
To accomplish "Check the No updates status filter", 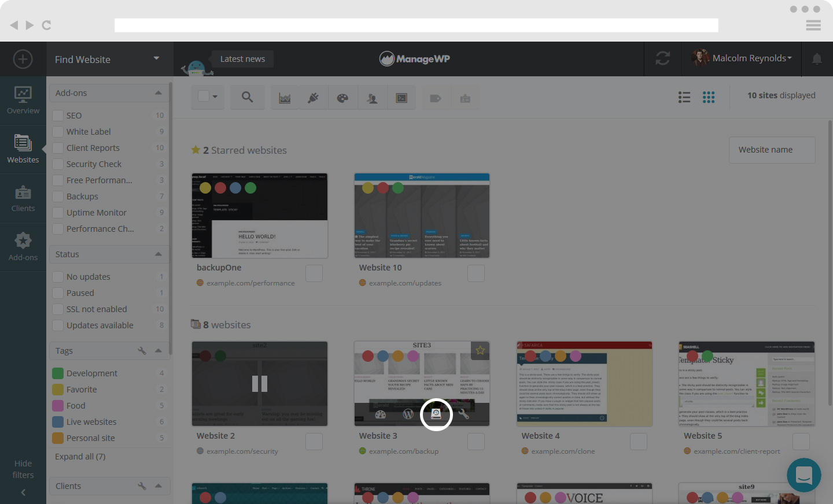I will [58, 277].
